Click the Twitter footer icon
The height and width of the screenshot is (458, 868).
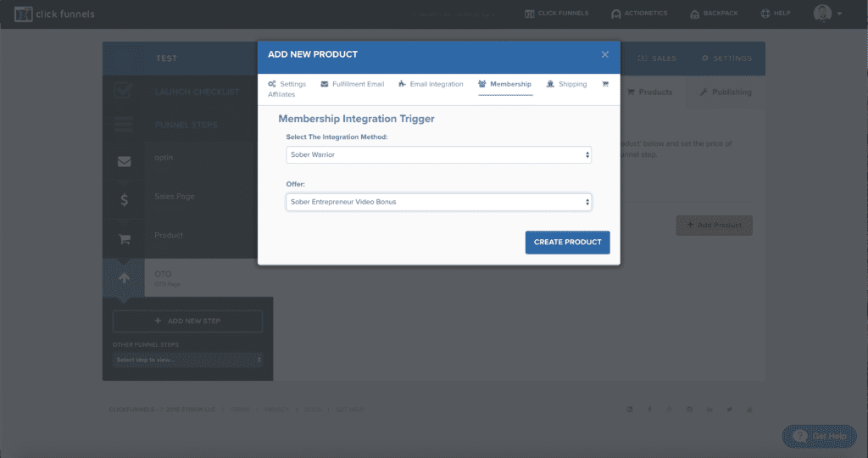[x=729, y=410]
